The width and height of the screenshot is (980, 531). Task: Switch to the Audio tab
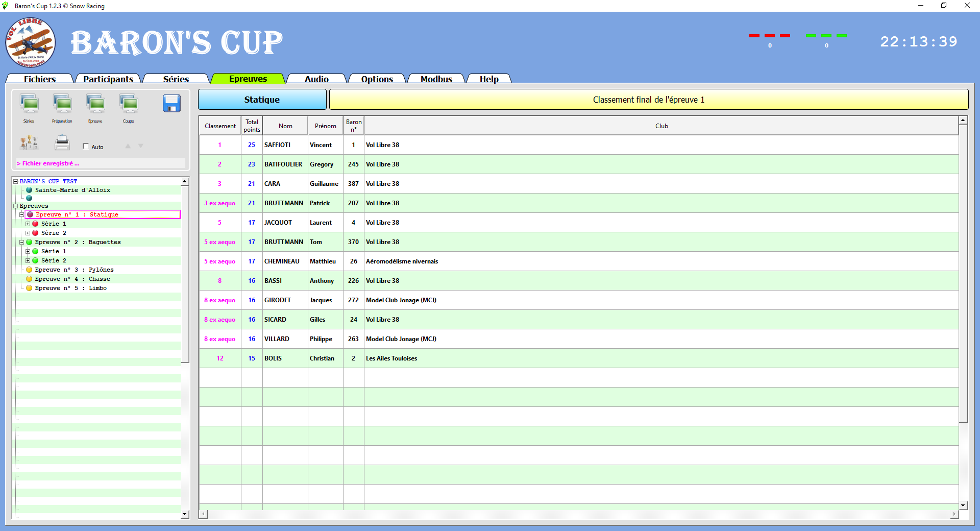[x=316, y=79]
